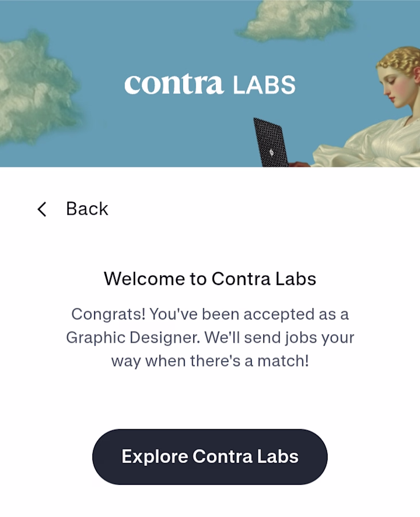Click the Explore Contra Labs button
The image size is (420, 517).
(x=210, y=457)
